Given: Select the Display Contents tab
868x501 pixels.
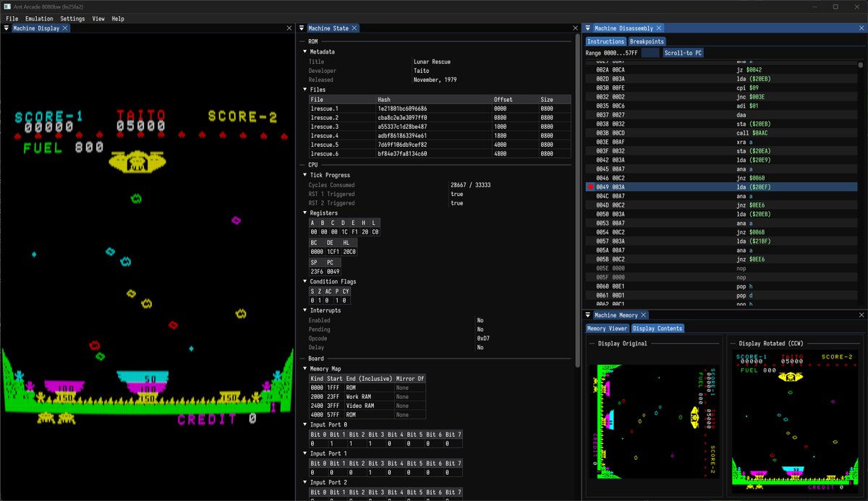Looking at the screenshot, I should pos(658,328).
